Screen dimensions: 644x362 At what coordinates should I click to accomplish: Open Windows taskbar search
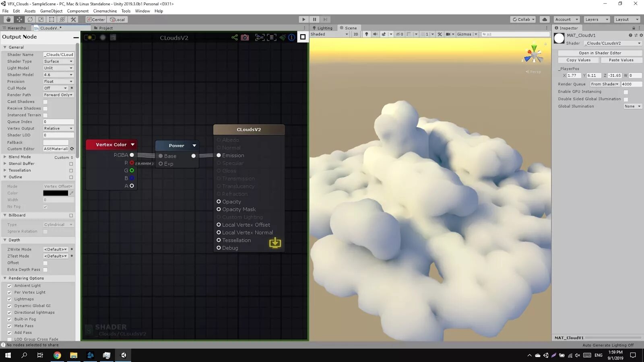pos(24,355)
